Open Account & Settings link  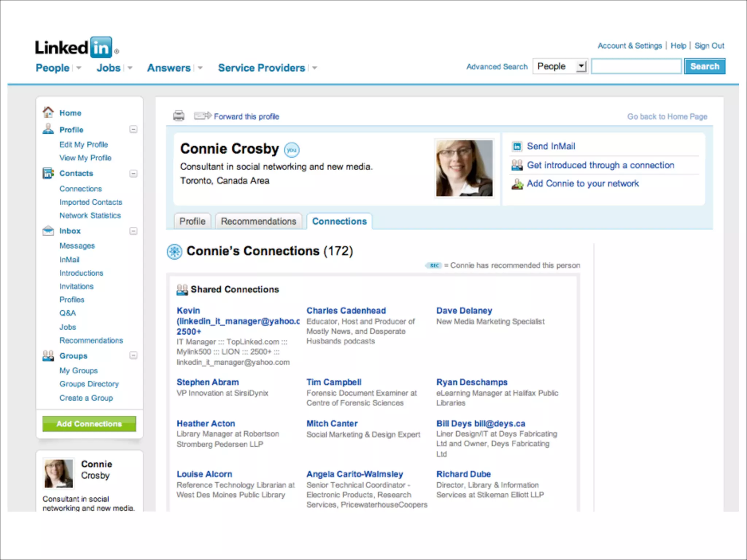[x=630, y=46]
